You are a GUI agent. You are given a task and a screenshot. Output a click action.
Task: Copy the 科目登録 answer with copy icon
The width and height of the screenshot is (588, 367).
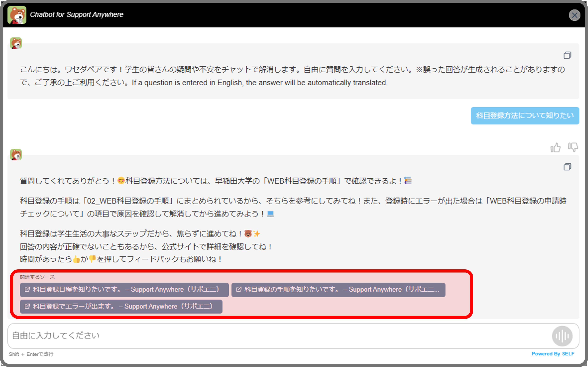tap(567, 167)
